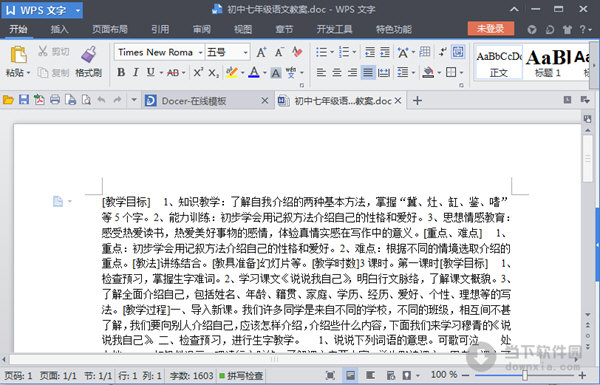Viewport: 600px width, 385px height.
Task: Click the character shading A icon
Action: (276, 73)
